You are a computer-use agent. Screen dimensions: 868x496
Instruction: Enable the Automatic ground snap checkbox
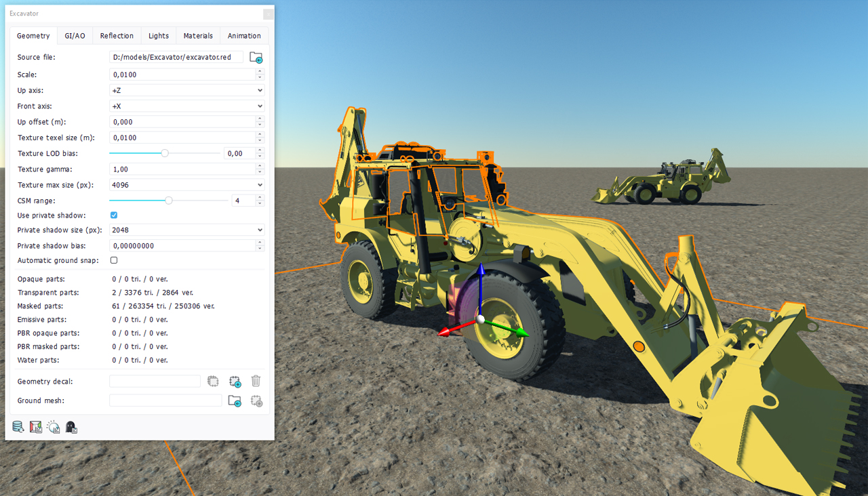tap(114, 260)
